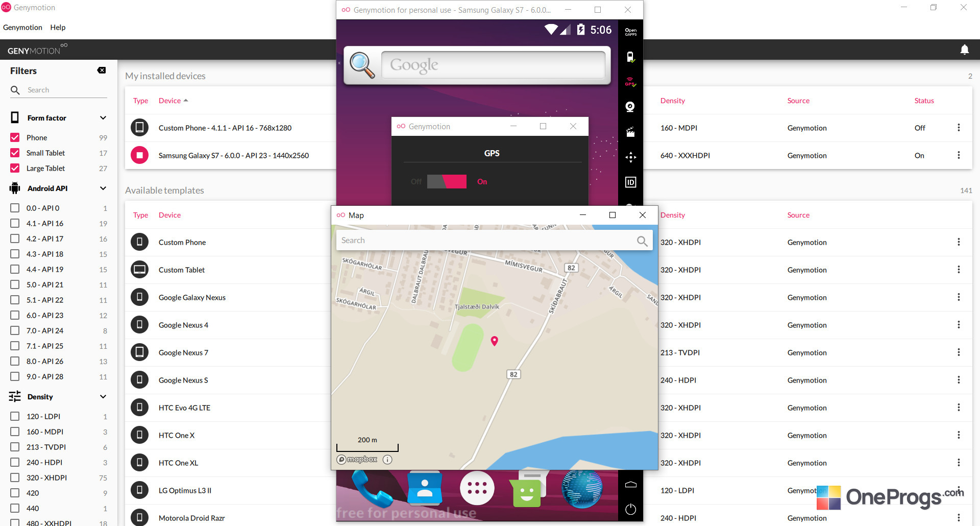Click the Google search bar in emulator
The height and width of the screenshot is (526, 980).
point(493,65)
